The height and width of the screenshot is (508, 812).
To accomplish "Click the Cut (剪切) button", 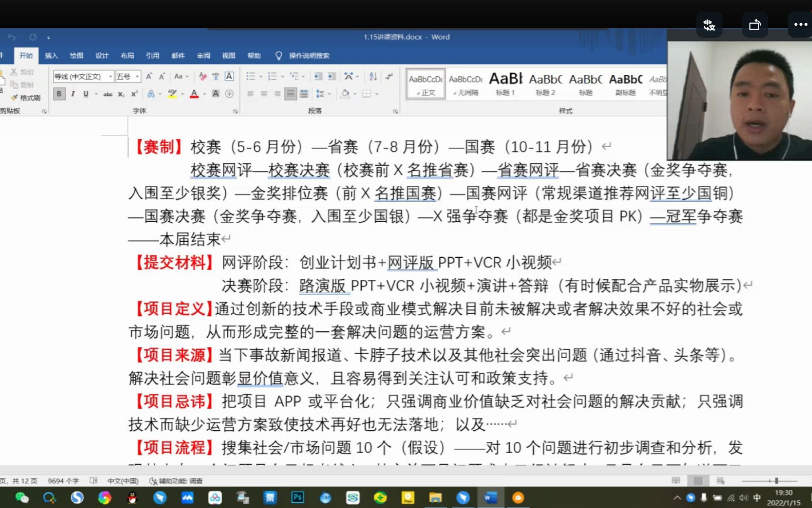I will coord(22,72).
